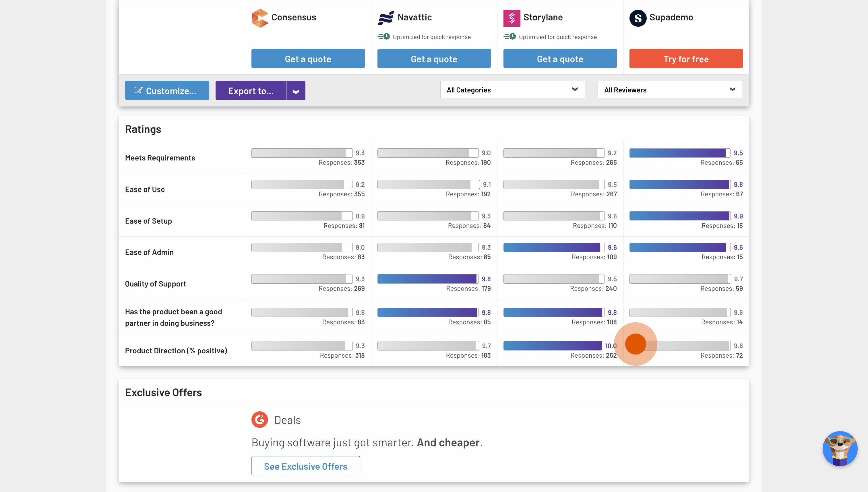868x492 pixels.
Task: Click the Ease of Setup row label
Action: (x=148, y=221)
